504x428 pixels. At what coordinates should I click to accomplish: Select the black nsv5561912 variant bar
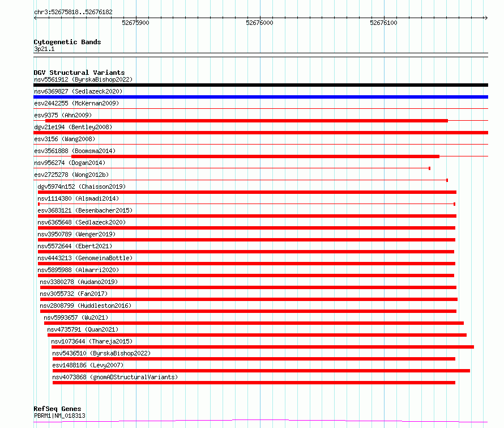pyautogui.click(x=260, y=85)
